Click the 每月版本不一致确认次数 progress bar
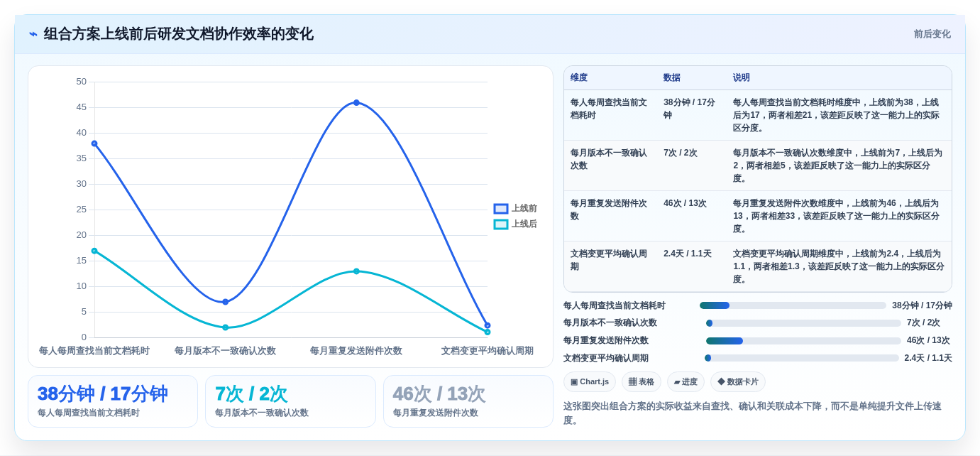The image size is (980, 456). (x=803, y=323)
